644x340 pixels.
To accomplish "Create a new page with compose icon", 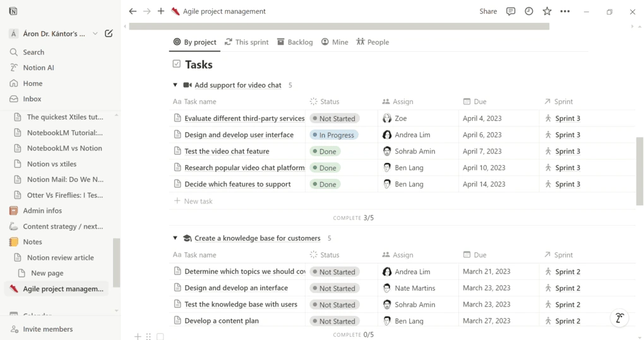I will tap(109, 33).
